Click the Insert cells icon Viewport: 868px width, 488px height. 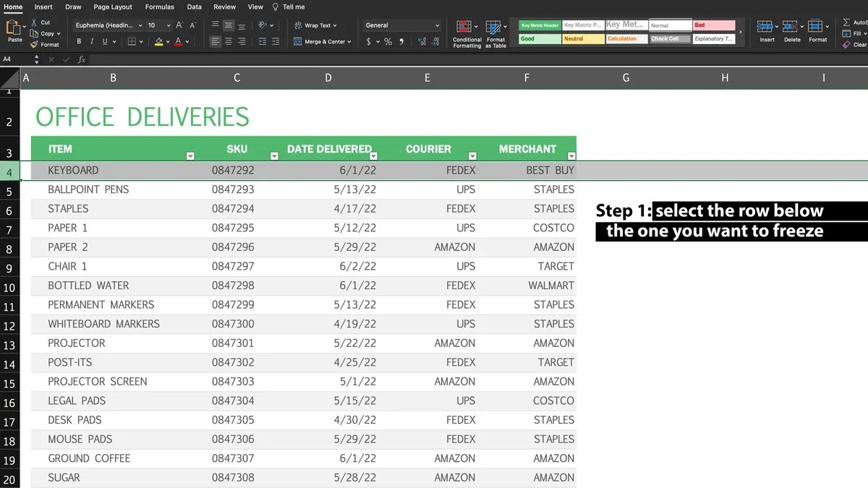pyautogui.click(x=765, y=27)
